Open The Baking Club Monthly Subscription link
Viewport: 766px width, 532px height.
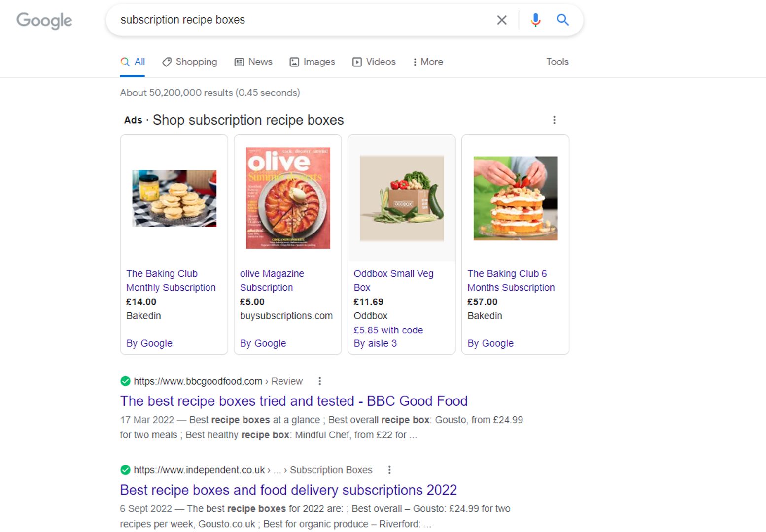(x=171, y=280)
